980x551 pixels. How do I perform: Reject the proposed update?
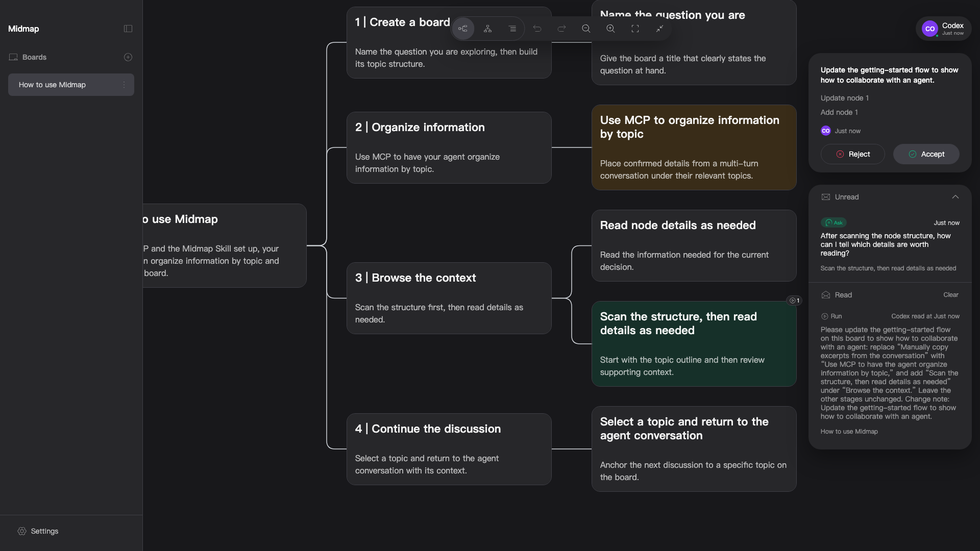point(852,154)
